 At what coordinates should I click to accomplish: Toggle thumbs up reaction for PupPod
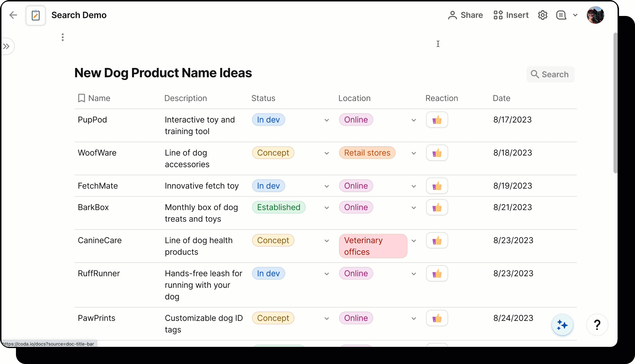(x=437, y=120)
